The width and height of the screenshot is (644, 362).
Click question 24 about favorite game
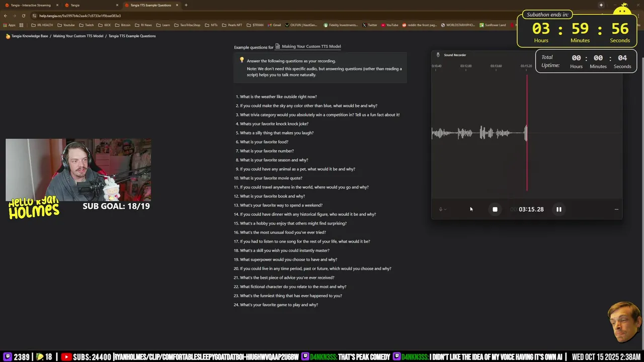pyautogui.click(x=279, y=305)
